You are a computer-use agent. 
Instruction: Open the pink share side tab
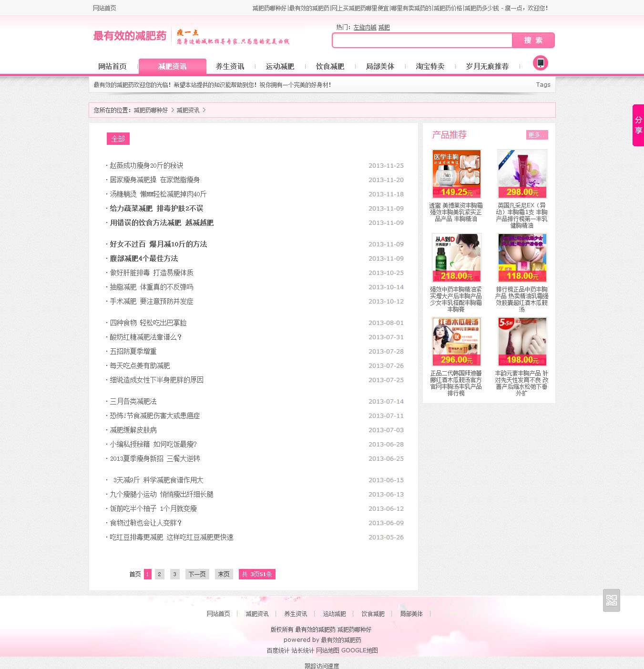point(638,125)
